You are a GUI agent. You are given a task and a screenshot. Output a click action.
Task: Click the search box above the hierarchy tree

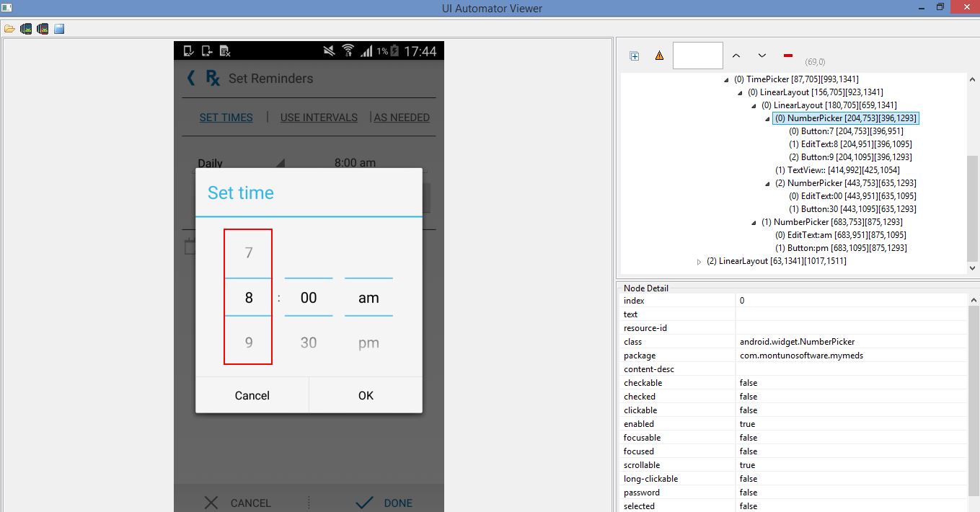697,56
